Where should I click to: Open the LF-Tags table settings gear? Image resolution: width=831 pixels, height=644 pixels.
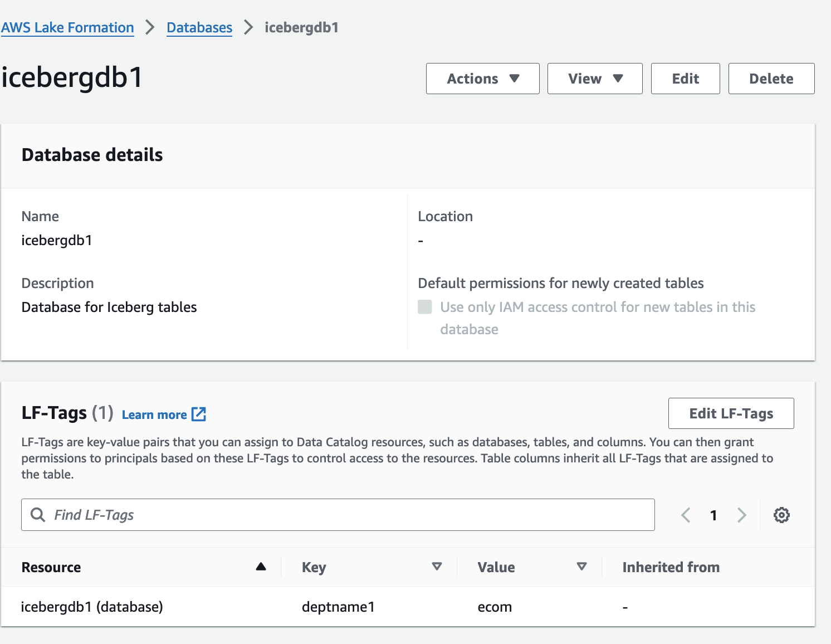[781, 515]
